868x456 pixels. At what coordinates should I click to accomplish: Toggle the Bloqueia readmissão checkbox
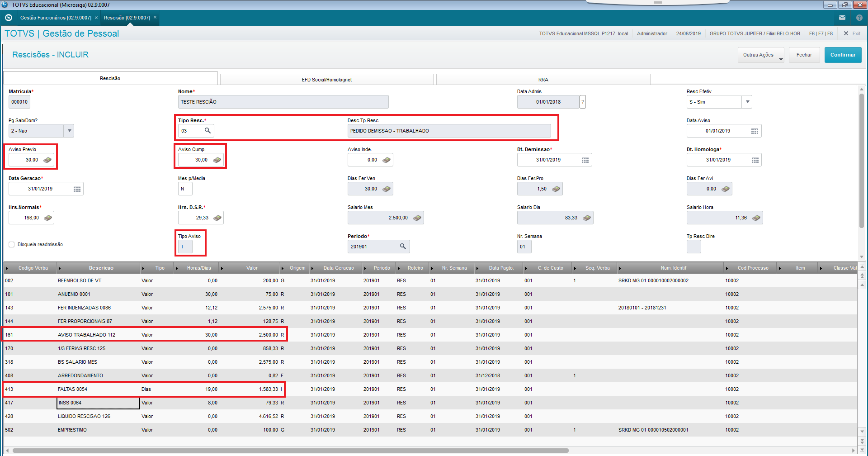[12, 244]
